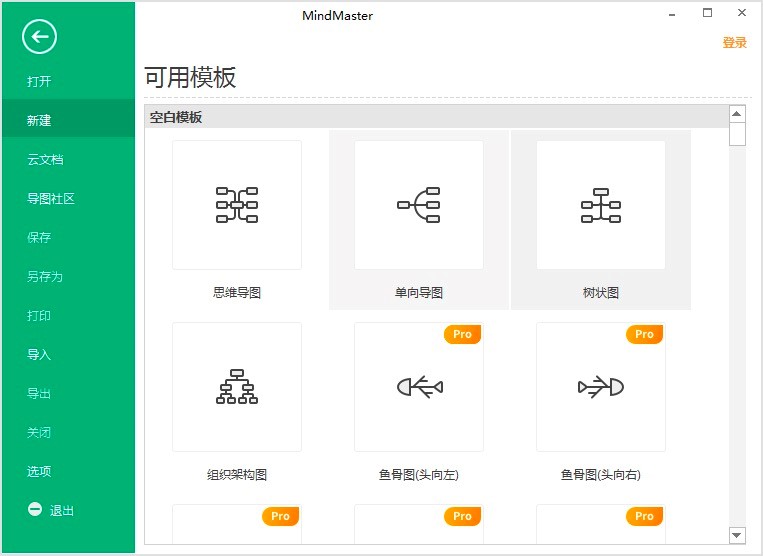Image resolution: width=763 pixels, height=556 pixels.
Task: Click the 退出 label in sidebar
Action: point(61,510)
